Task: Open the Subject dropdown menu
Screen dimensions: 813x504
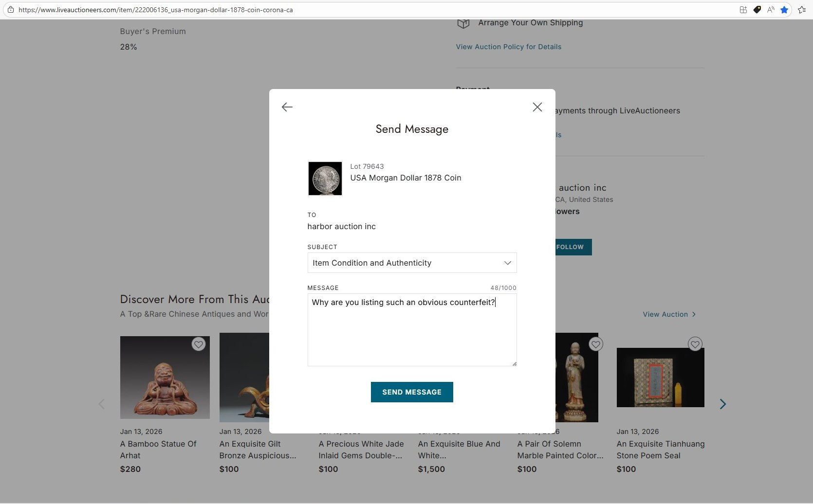Action: pyautogui.click(x=412, y=263)
